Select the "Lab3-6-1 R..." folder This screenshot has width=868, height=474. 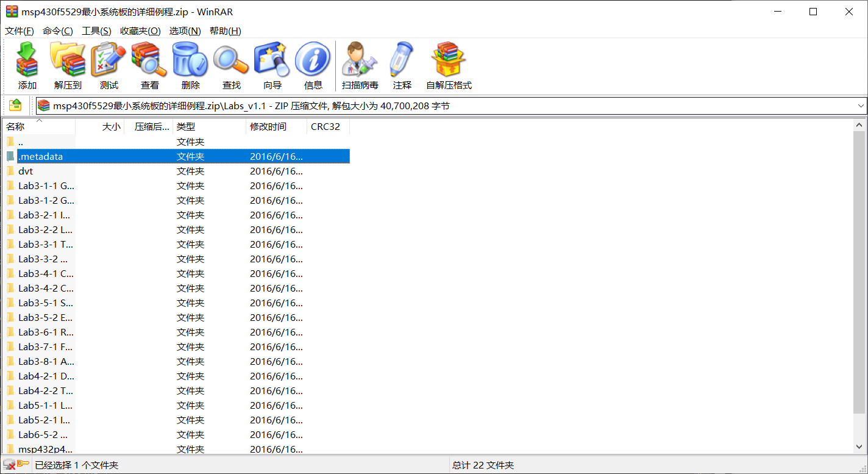(x=177, y=332)
